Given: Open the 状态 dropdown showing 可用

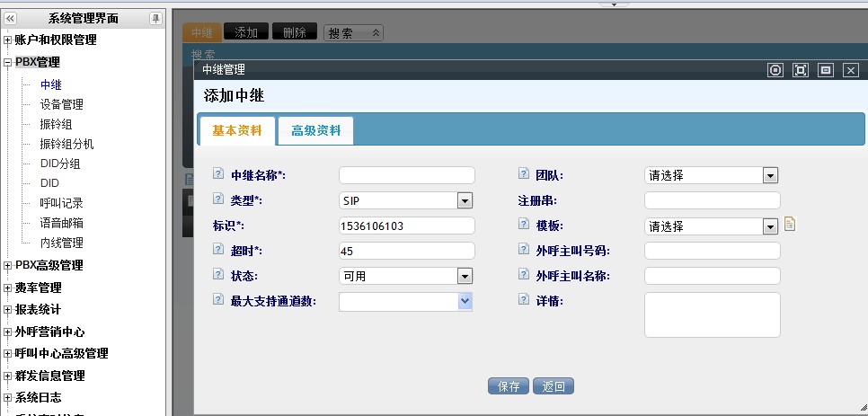Looking at the screenshot, I should pos(465,276).
